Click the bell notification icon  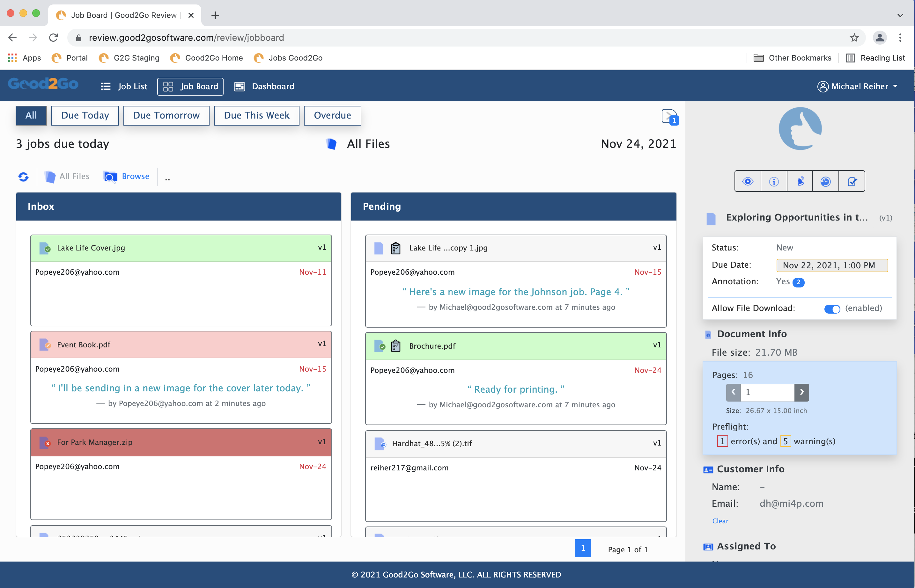(800, 181)
